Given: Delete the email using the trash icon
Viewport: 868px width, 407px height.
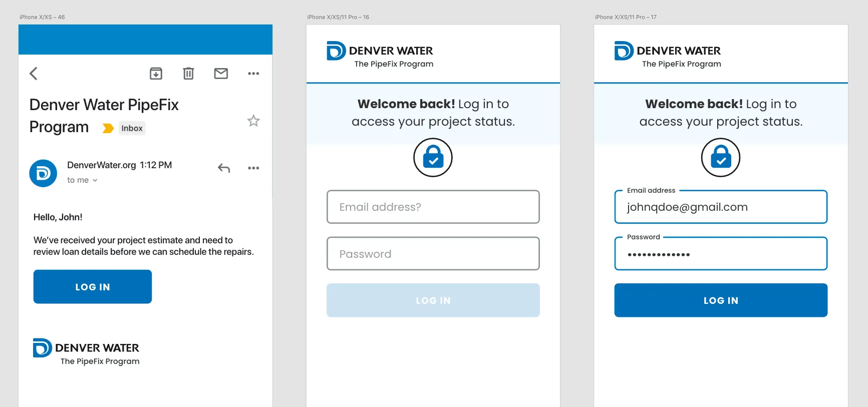Looking at the screenshot, I should pyautogui.click(x=188, y=74).
